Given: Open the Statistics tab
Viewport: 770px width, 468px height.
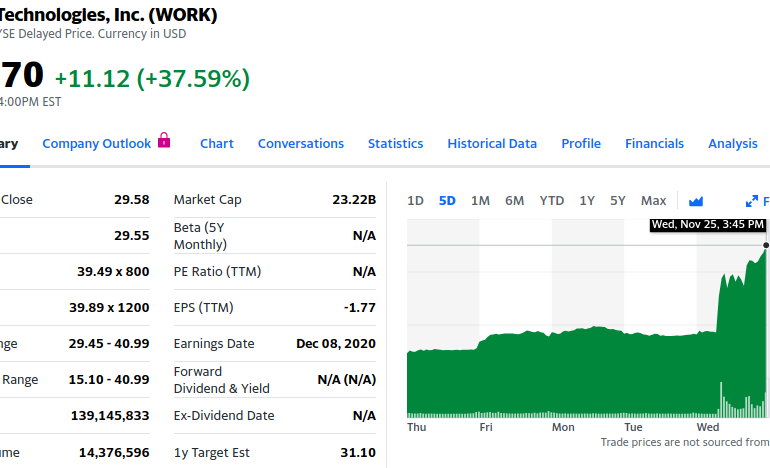Looking at the screenshot, I should (395, 143).
